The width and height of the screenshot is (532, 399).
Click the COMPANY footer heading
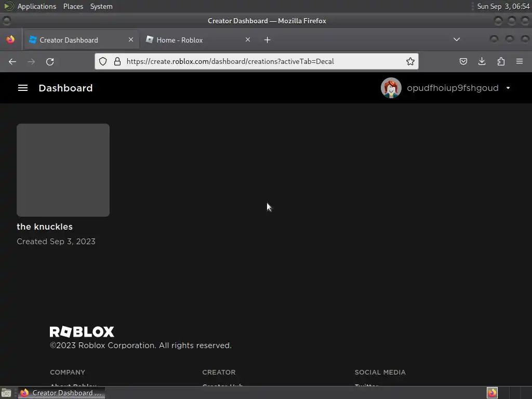(x=68, y=372)
